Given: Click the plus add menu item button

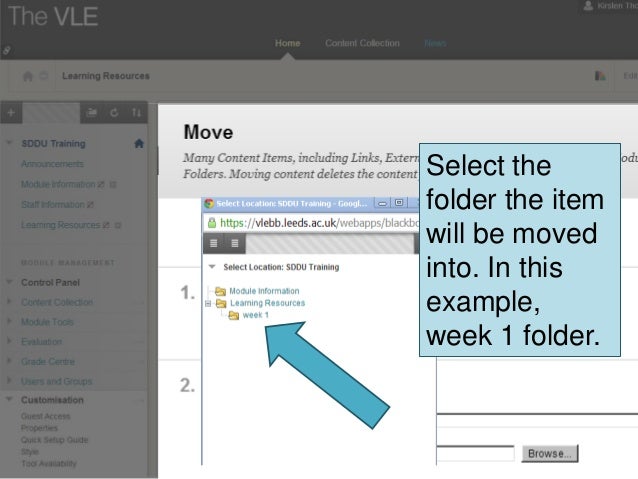Looking at the screenshot, I should click(11, 113).
